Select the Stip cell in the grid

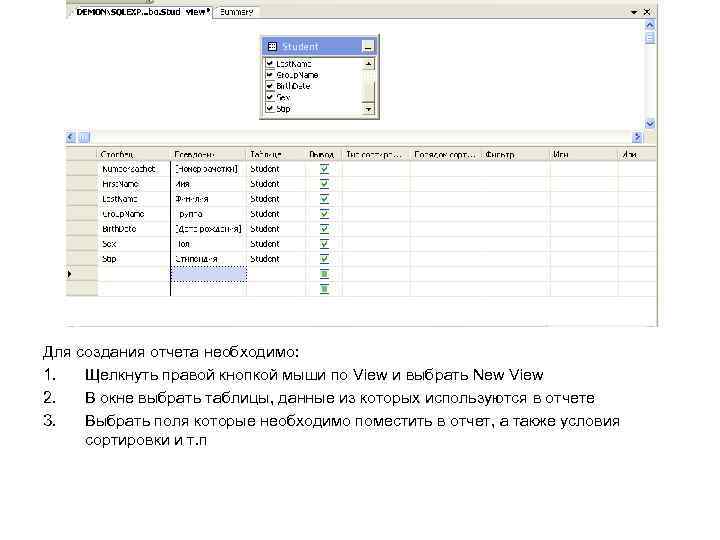pyautogui.click(x=134, y=259)
